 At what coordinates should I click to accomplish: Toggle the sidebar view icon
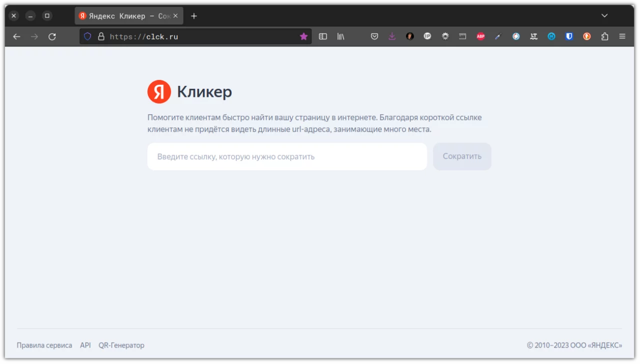point(322,36)
